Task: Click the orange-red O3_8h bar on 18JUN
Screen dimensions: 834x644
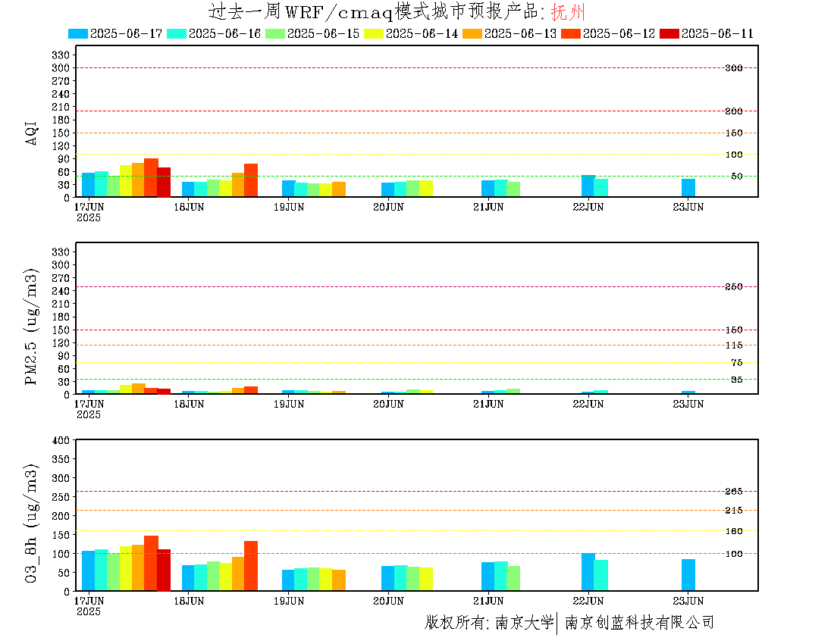Action: pos(251,566)
